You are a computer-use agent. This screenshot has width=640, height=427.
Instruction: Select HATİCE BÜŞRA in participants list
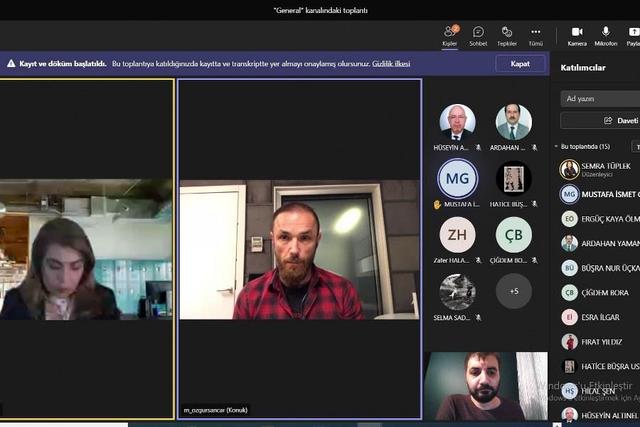tap(599, 366)
